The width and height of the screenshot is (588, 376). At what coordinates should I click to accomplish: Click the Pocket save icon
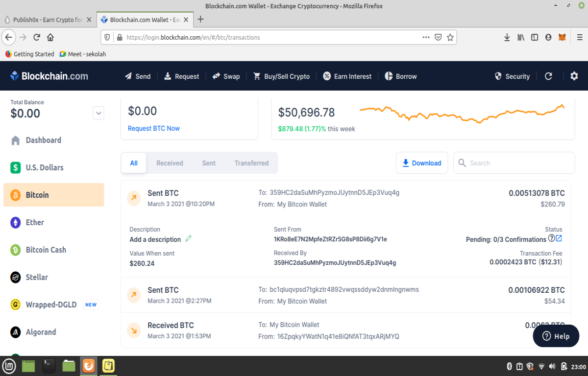[438, 37]
